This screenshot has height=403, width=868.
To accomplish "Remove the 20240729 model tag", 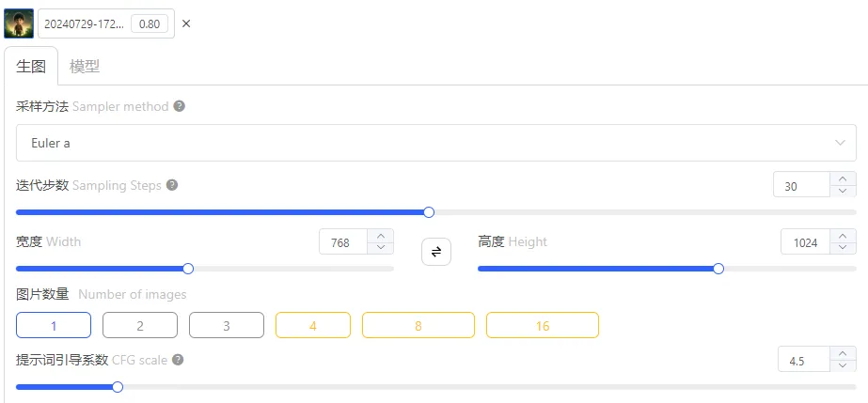I will 186,23.
